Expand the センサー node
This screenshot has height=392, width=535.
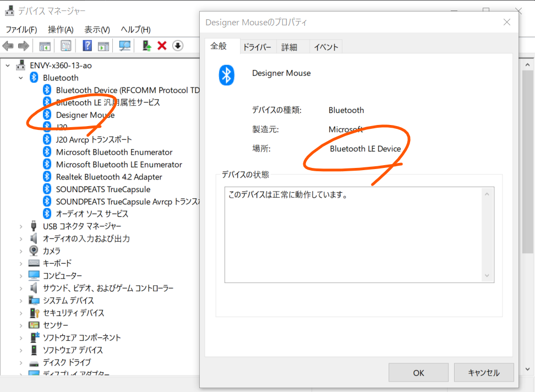point(21,325)
